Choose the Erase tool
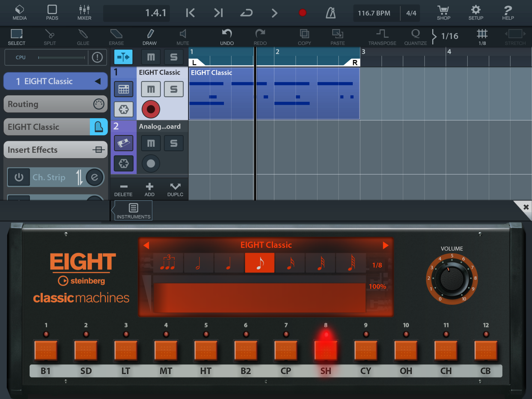The width and height of the screenshot is (532, 399). tap(116, 37)
